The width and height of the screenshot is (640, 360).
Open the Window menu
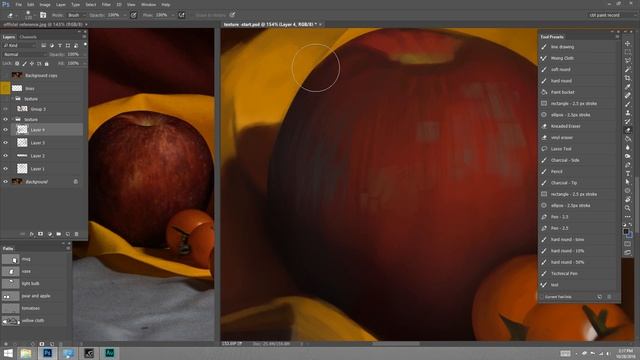coord(148,4)
